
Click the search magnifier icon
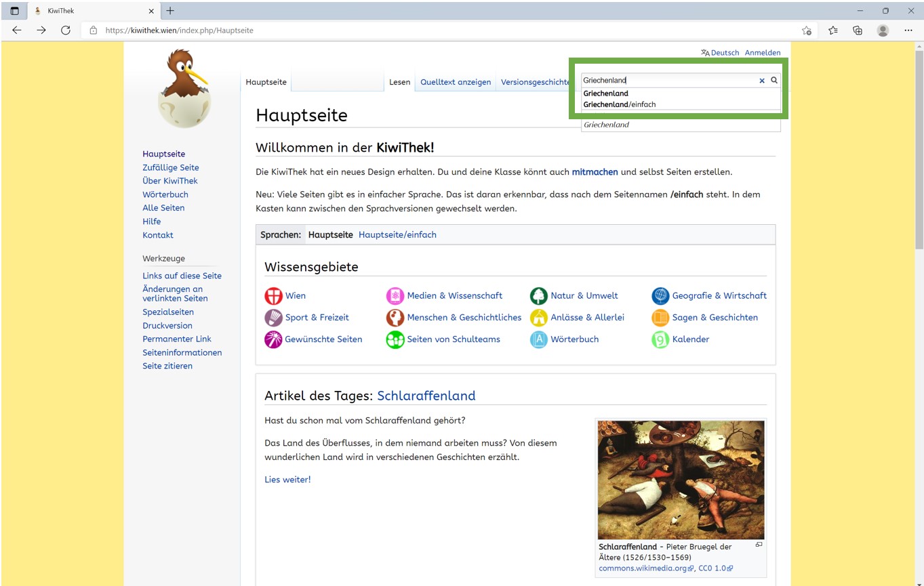point(774,80)
